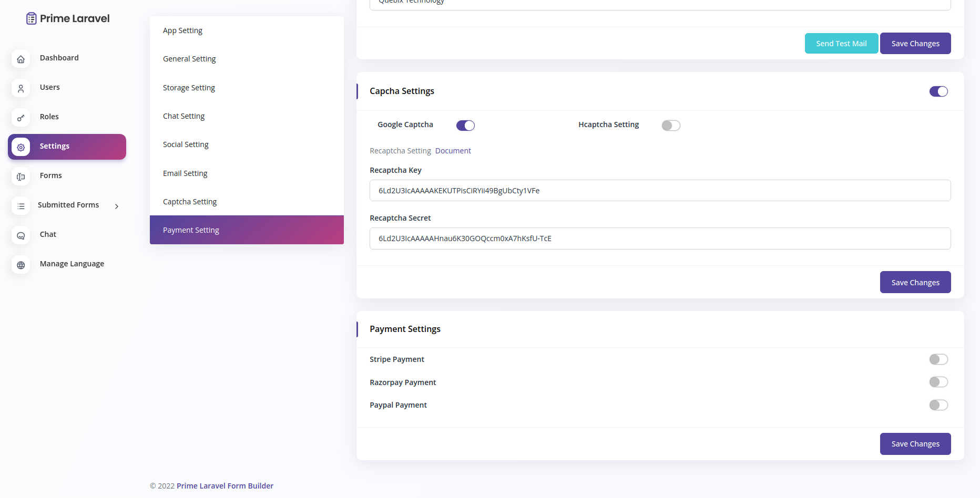
Task: Enable Stripe Payment
Action: (x=938, y=359)
